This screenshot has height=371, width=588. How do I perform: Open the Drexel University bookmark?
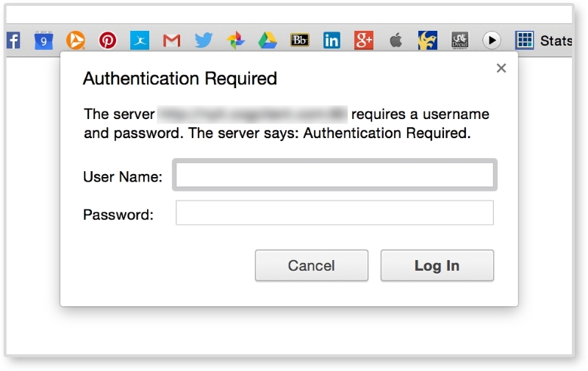pyautogui.click(x=460, y=40)
